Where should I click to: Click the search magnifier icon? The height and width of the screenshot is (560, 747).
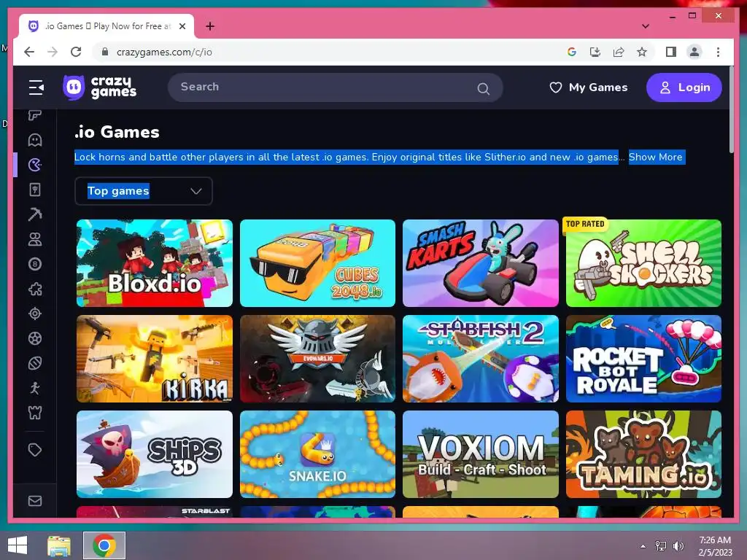point(483,88)
